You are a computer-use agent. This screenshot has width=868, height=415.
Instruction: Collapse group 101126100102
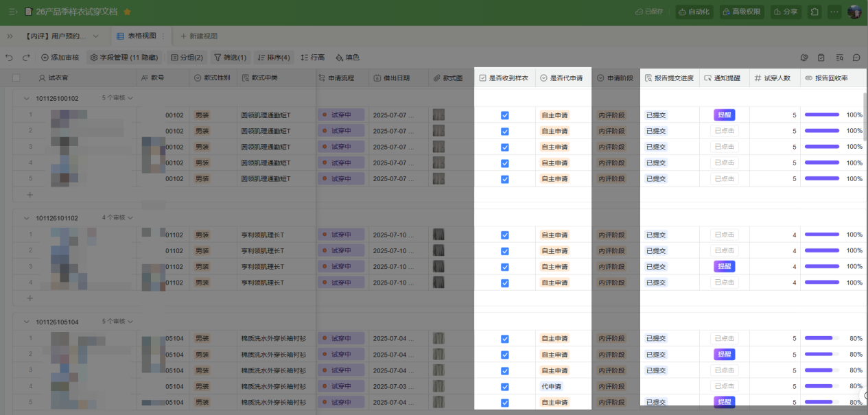click(x=27, y=99)
